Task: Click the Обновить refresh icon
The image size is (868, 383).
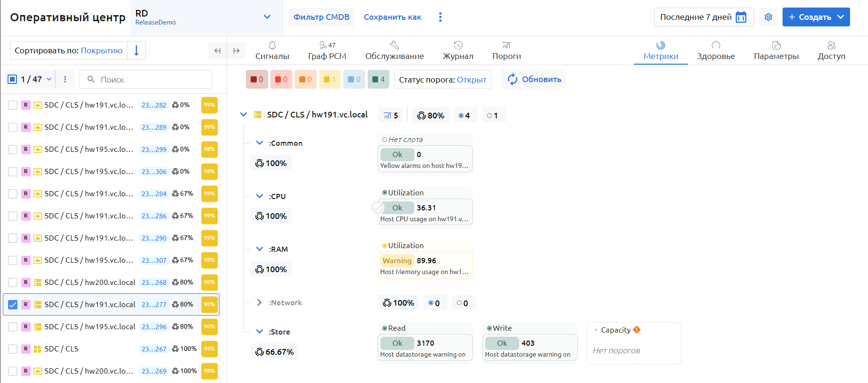Action: point(513,79)
